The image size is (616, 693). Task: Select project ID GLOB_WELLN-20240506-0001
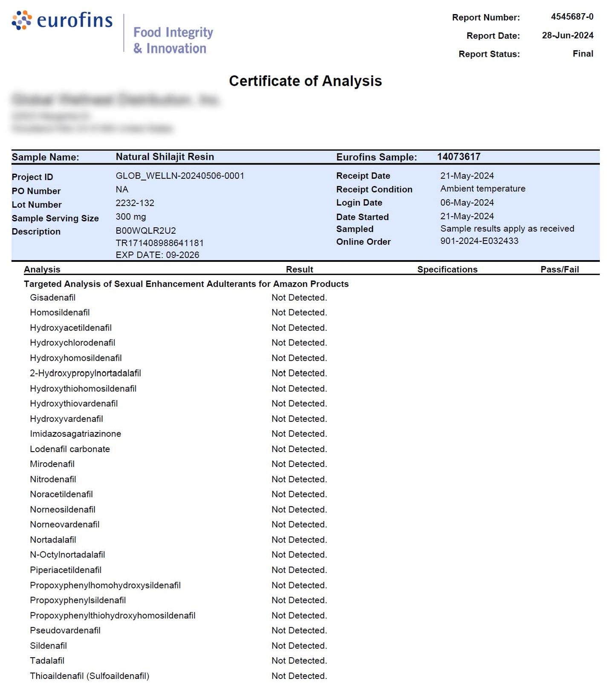[x=180, y=176]
